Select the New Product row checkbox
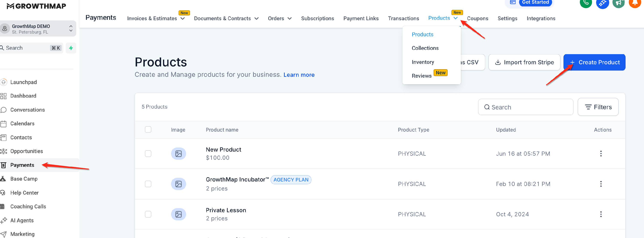 148,154
